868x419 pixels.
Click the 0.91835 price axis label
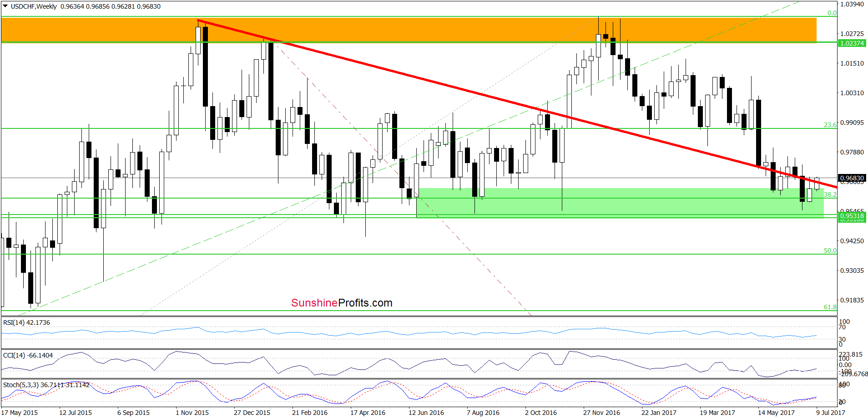(852, 300)
